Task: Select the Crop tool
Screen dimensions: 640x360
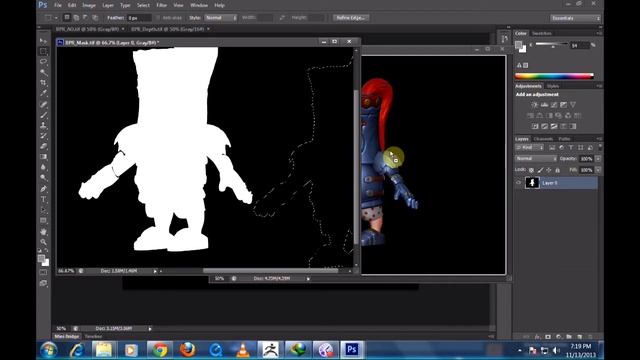Action: click(x=43, y=83)
